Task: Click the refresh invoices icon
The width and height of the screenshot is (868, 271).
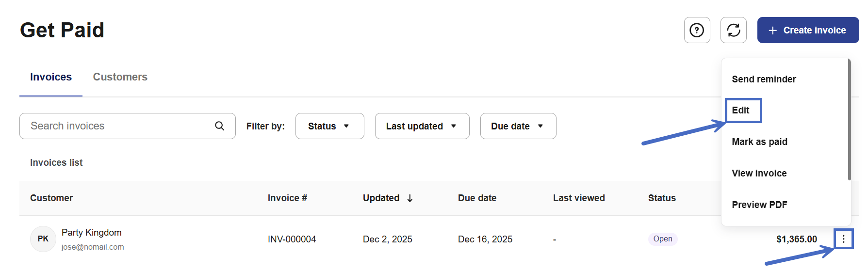Action: point(733,30)
